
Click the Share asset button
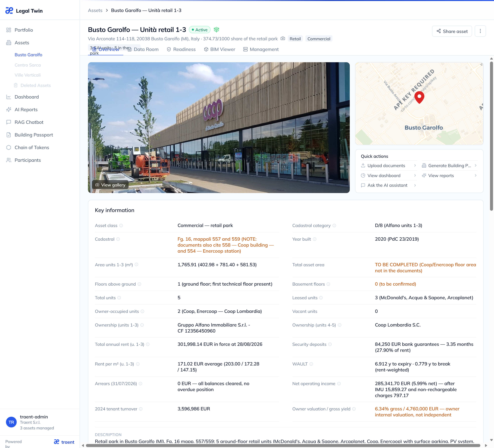click(452, 31)
